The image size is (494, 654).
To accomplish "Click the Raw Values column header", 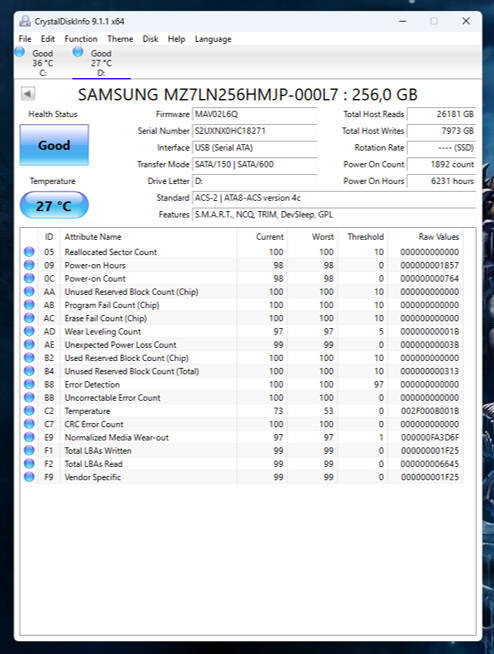I will click(x=426, y=237).
